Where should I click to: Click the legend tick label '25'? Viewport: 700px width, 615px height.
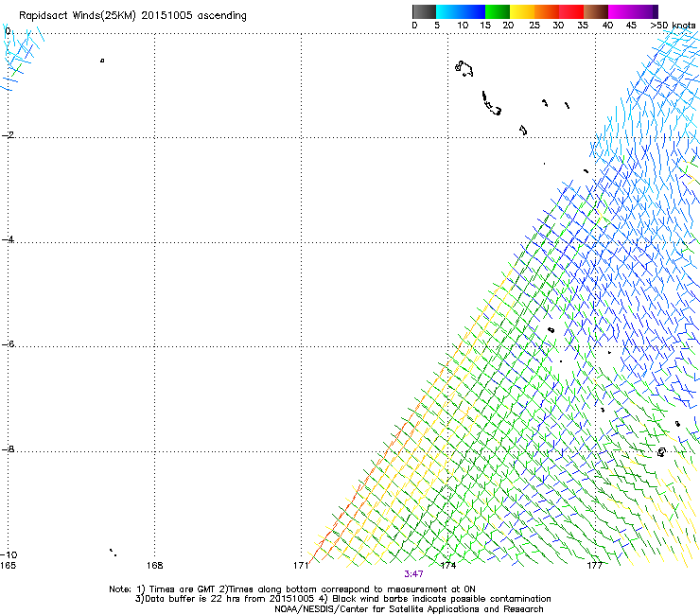click(x=534, y=26)
